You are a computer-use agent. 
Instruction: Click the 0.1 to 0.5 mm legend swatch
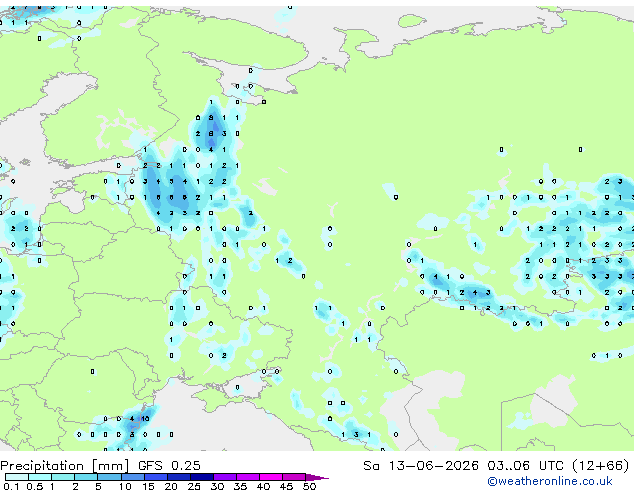(17, 477)
